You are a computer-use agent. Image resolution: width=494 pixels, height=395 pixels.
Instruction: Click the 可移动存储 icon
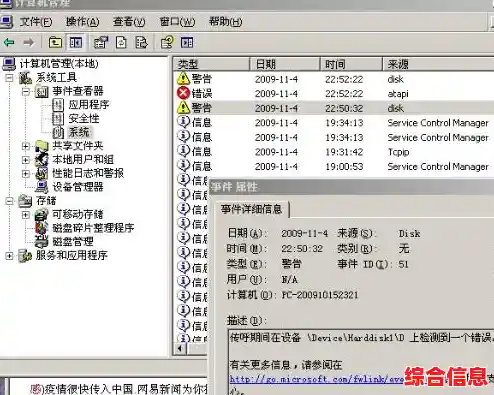pos(42,214)
